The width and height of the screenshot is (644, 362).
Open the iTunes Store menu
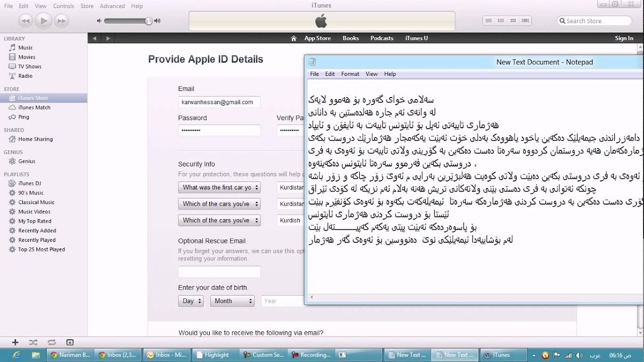(87, 6)
